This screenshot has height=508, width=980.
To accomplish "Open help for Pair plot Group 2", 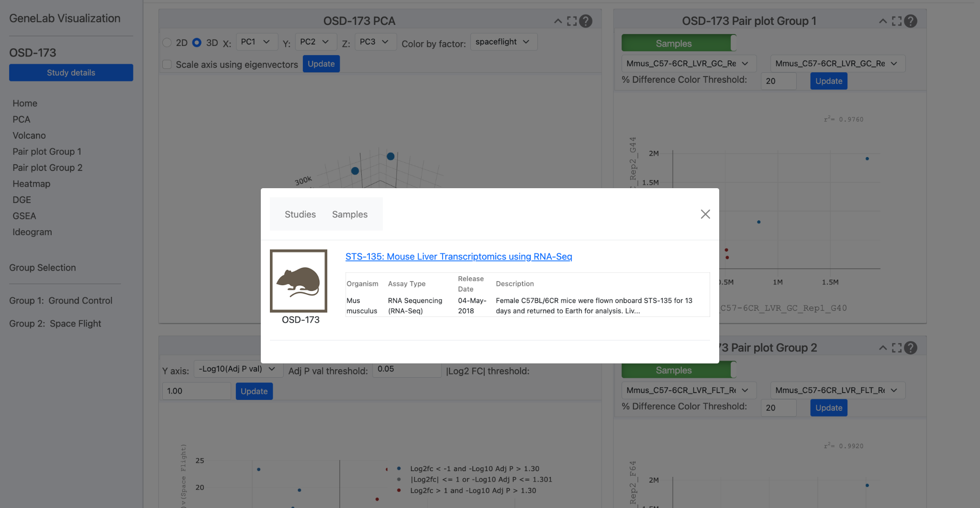I will [x=911, y=348].
